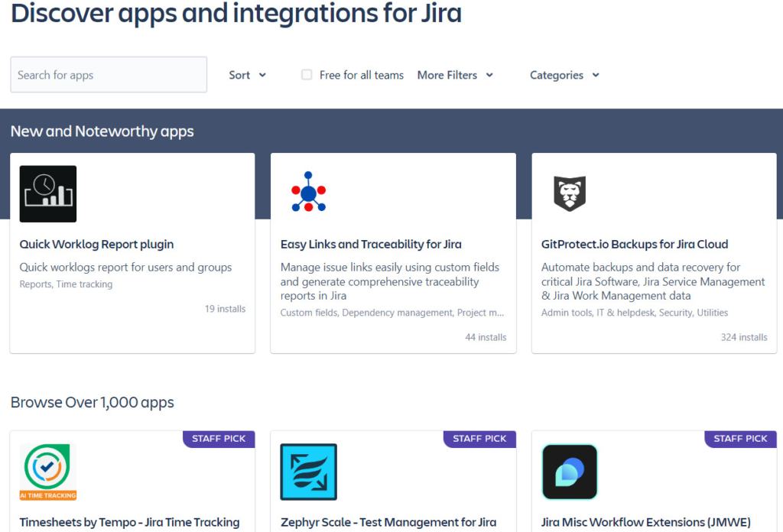Select the Jira Misc Workflow Extensions logo
This screenshot has width=783, height=532.
pyautogui.click(x=570, y=472)
